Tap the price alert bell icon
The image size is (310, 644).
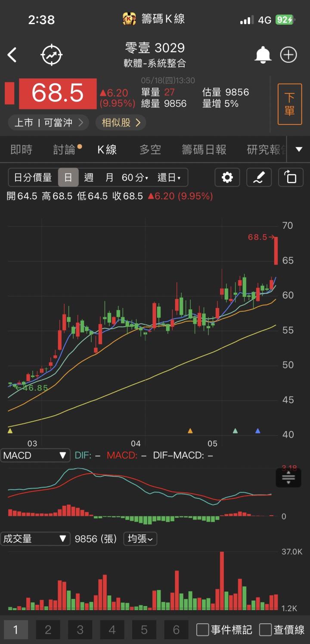pyautogui.click(x=263, y=55)
